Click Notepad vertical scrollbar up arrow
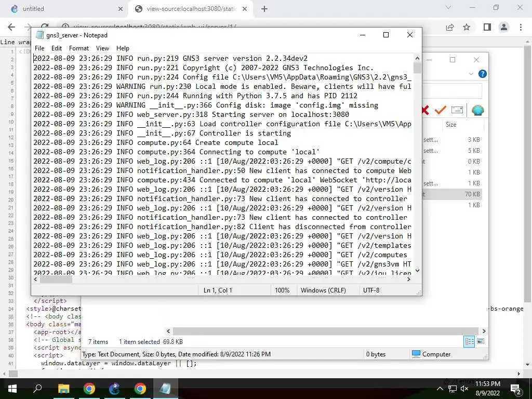 417,58
